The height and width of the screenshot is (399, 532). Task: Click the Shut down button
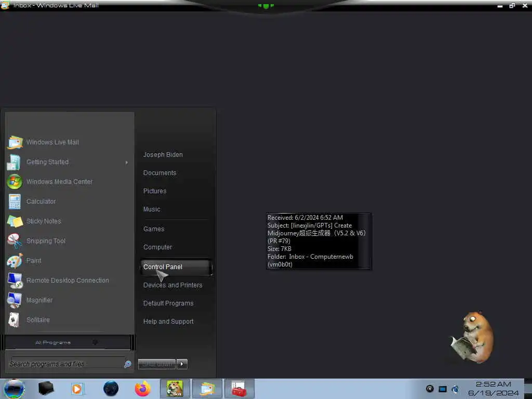[x=157, y=364]
